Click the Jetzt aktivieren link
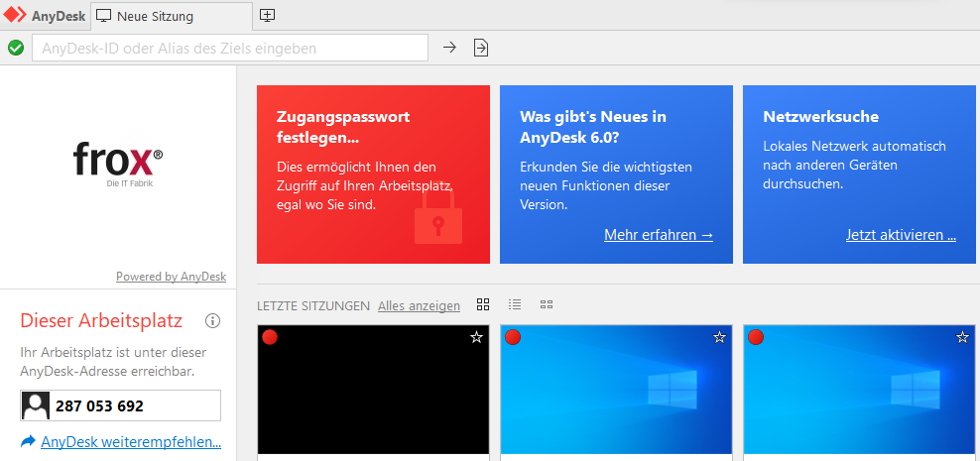The height and width of the screenshot is (461, 980). click(901, 235)
